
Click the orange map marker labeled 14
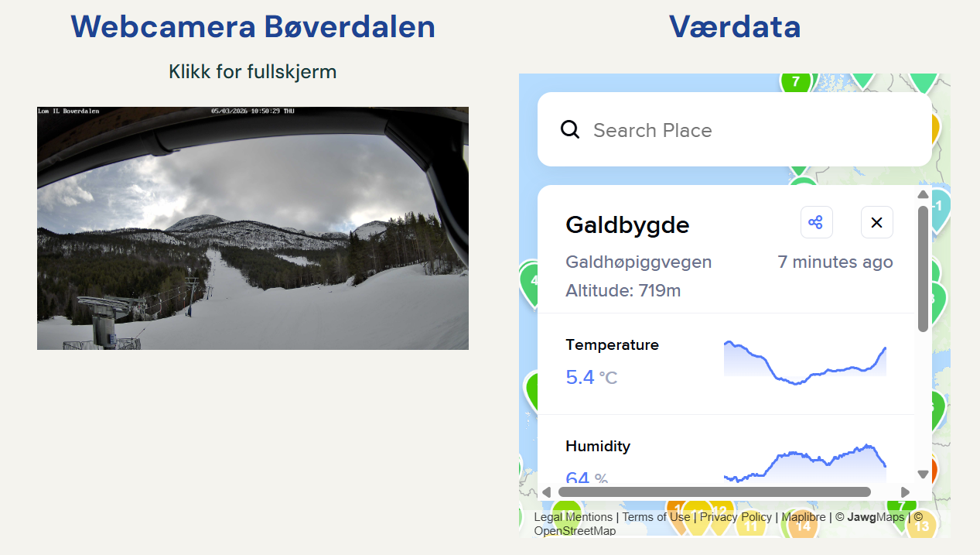pos(804,526)
